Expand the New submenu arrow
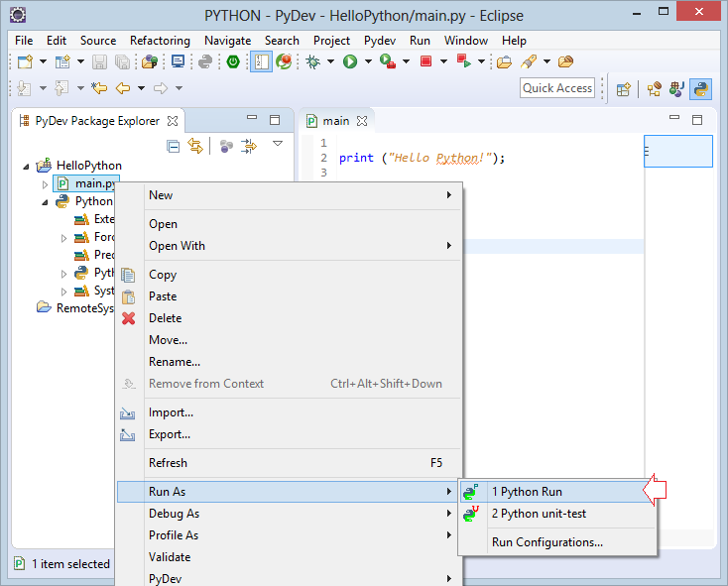The width and height of the screenshot is (728, 586). click(449, 195)
